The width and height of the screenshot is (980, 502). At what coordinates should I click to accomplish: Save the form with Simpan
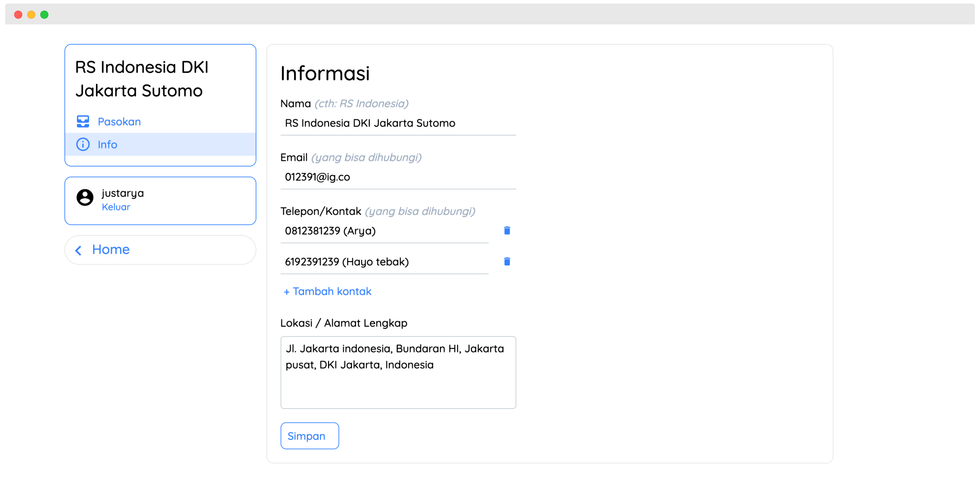[309, 436]
